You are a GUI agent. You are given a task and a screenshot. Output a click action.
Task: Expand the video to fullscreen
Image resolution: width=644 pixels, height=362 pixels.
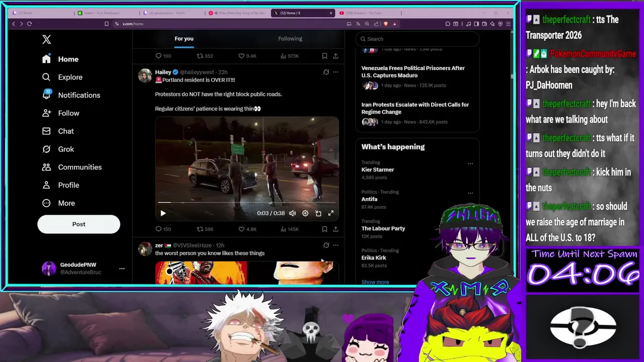[x=331, y=213]
